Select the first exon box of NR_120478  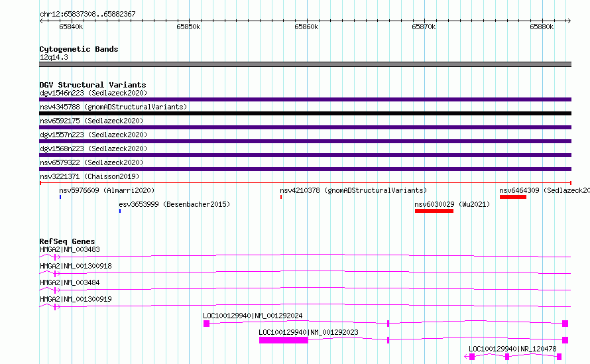pyautogui.click(x=472, y=357)
